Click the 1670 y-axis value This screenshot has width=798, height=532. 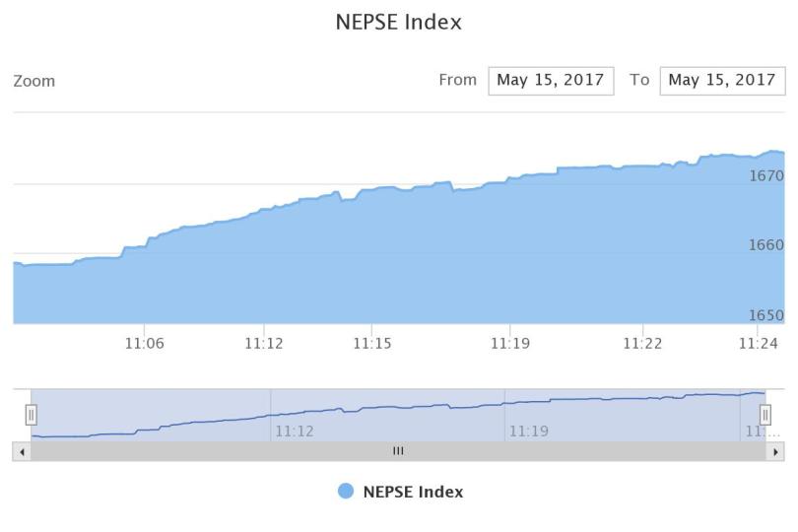tap(766, 176)
